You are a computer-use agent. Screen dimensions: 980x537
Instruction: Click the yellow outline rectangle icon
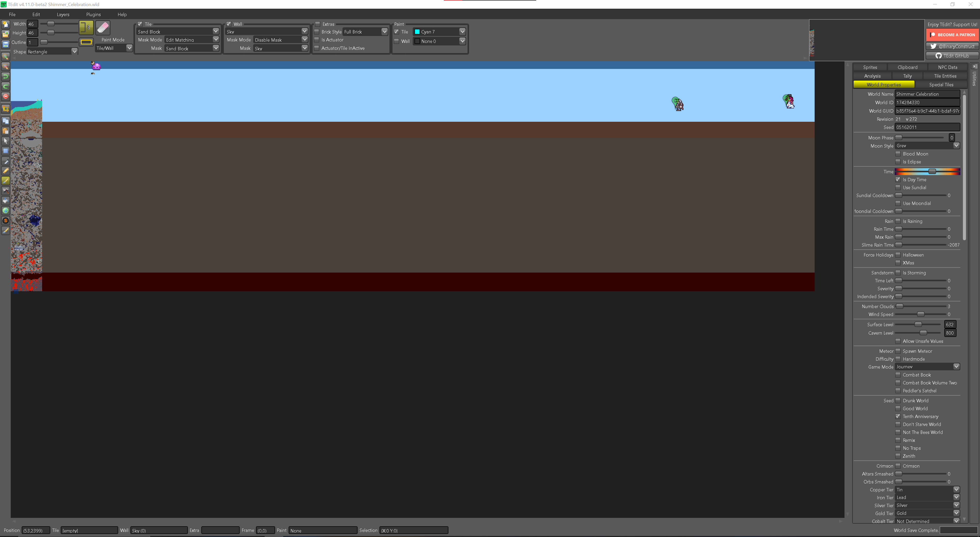click(86, 42)
